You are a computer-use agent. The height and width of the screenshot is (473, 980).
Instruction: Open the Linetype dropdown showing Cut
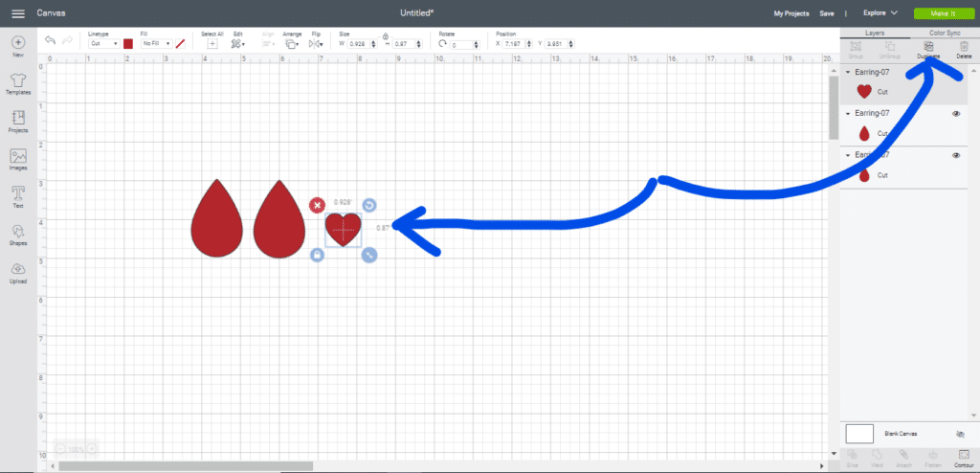(102, 44)
